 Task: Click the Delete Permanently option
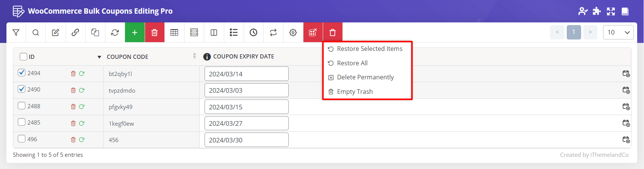coord(365,77)
